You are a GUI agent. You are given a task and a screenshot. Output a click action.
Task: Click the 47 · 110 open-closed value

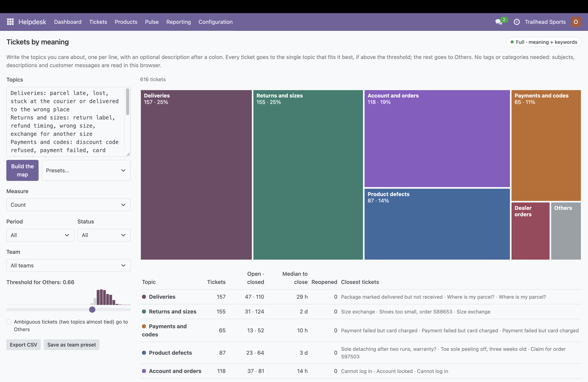click(254, 297)
